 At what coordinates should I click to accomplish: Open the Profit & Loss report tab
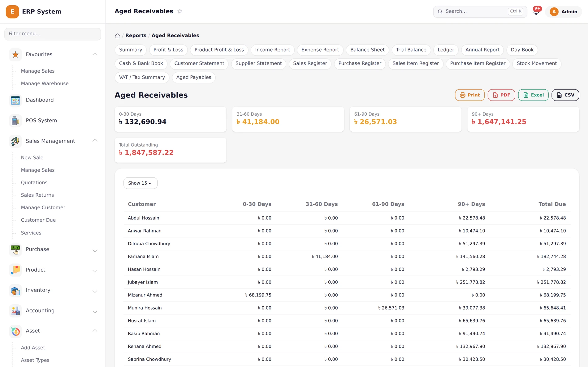(168, 50)
